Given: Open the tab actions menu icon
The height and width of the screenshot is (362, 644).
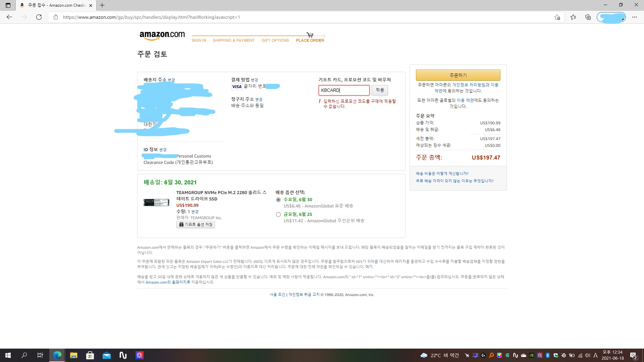Looking at the screenshot, I should 8,5.
